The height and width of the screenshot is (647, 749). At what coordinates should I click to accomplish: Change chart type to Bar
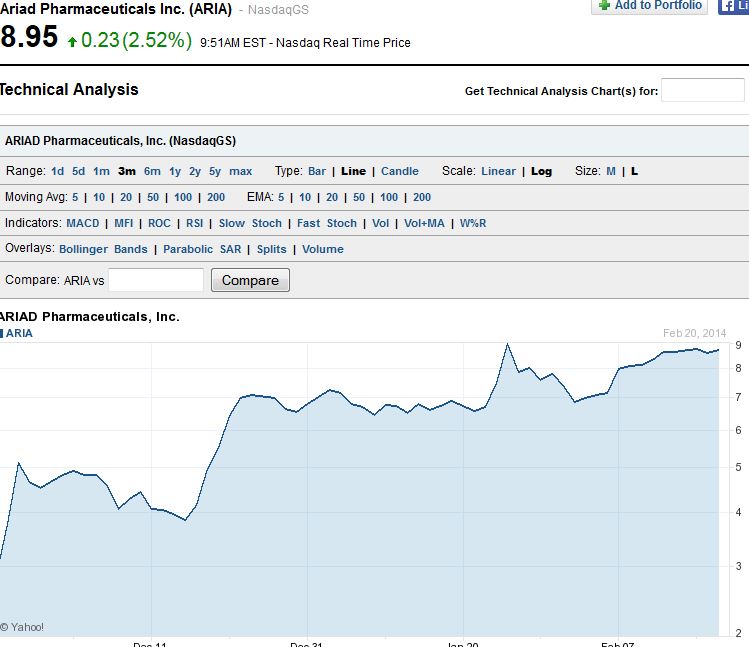tap(317, 171)
